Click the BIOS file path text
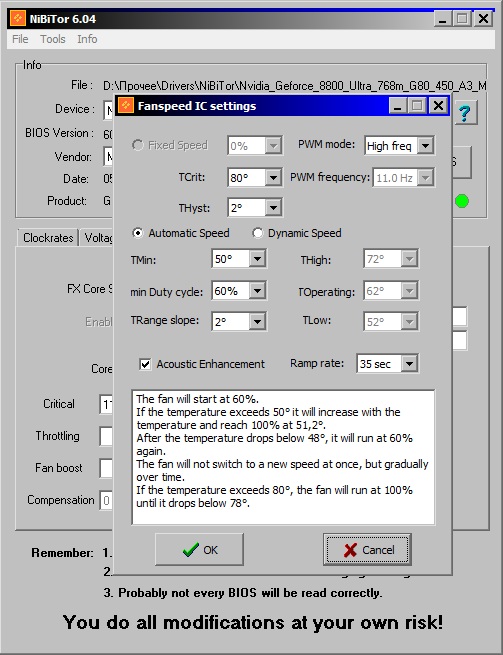This screenshot has width=503, height=655. coord(295,86)
